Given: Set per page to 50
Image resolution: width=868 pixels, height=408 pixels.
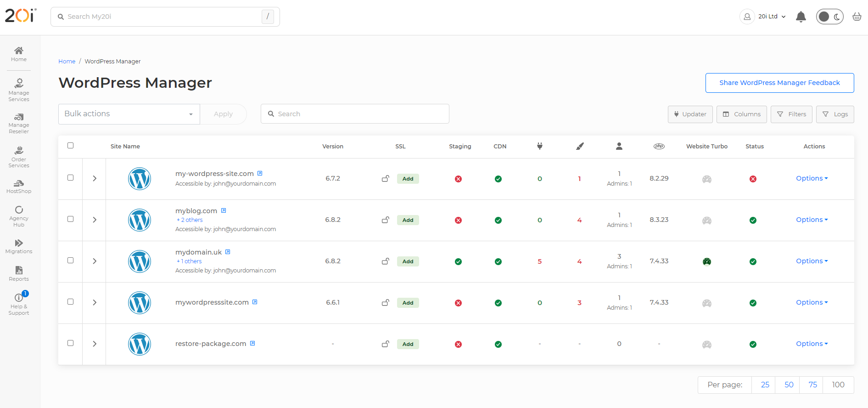Looking at the screenshot, I should 789,385.
